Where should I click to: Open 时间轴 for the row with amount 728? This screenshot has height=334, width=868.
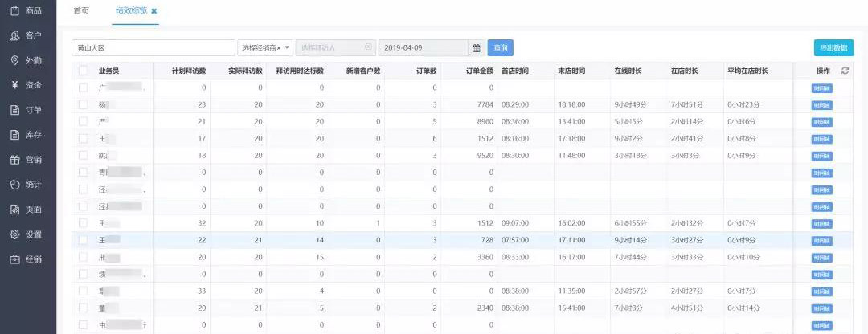click(x=822, y=241)
